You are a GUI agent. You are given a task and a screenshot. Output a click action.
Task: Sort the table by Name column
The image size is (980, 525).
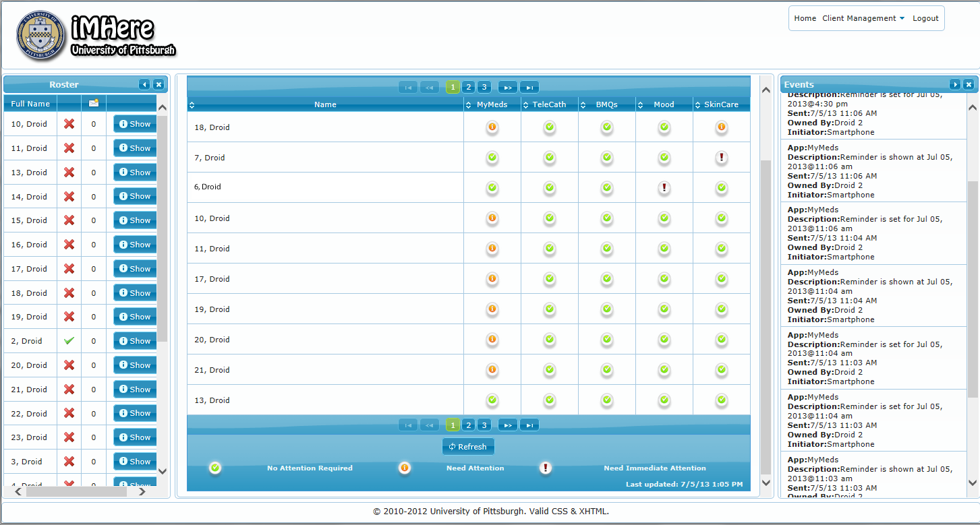[x=325, y=104]
